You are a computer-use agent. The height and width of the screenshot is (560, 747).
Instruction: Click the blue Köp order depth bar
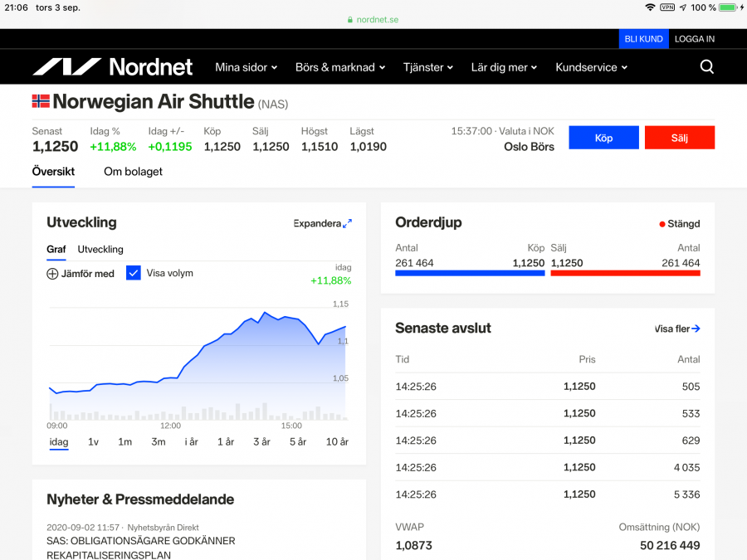[x=470, y=272]
